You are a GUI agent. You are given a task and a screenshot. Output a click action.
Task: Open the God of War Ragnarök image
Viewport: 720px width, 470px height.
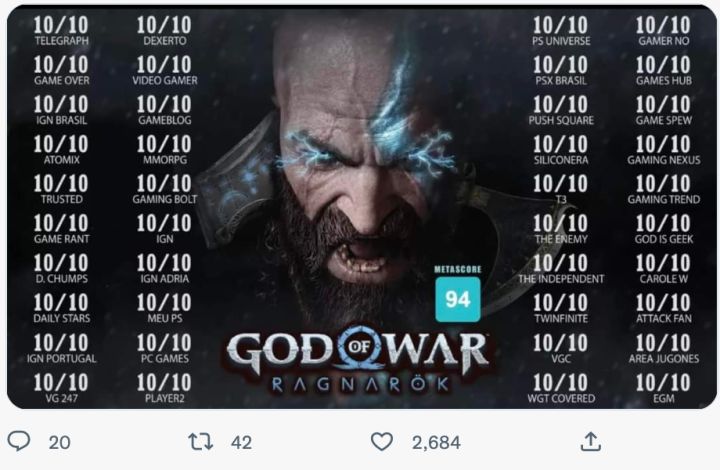[362, 207]
